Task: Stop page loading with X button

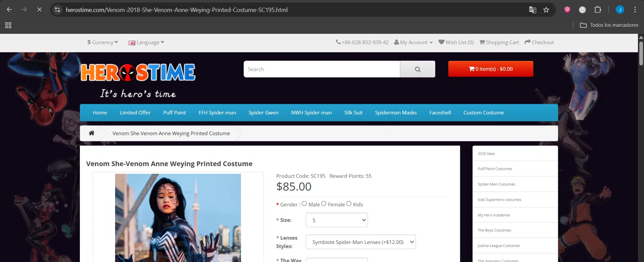Action: click(x=39, y=9)
